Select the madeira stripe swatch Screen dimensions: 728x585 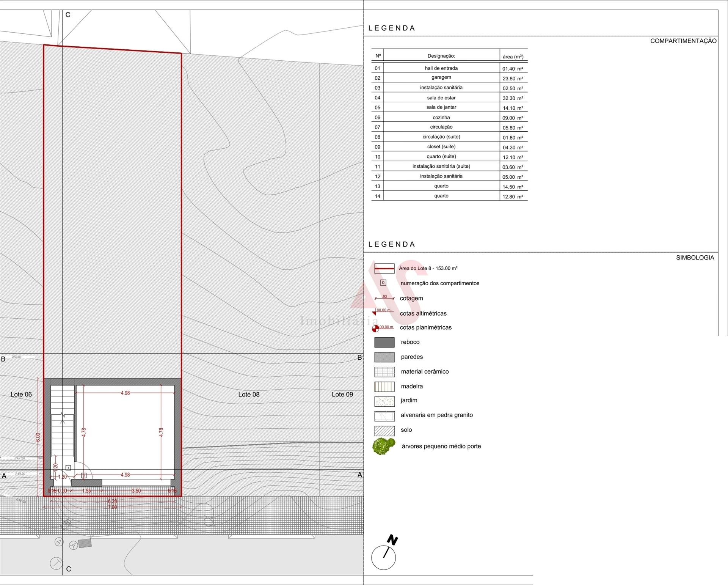pos(384,387)
